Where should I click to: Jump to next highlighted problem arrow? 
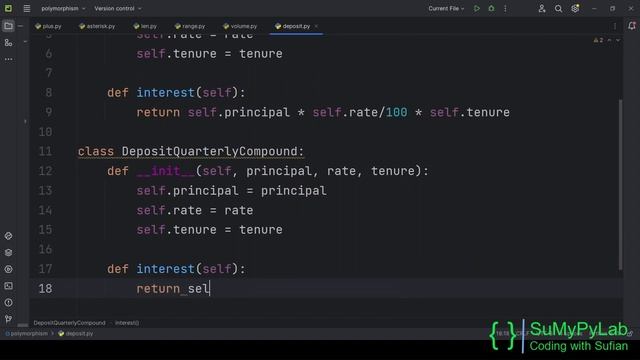point(618,40)
